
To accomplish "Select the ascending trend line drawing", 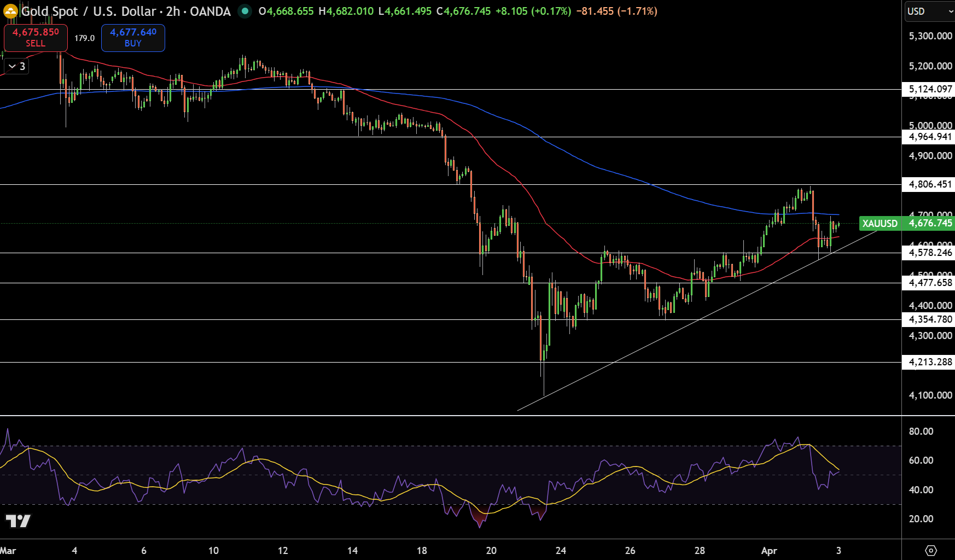I will point(698,320).
